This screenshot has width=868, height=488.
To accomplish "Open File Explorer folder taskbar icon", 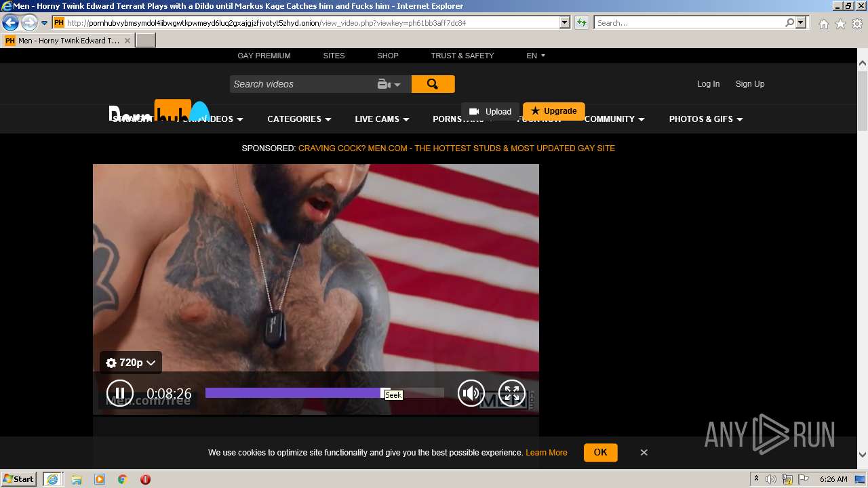I will click(x=77, y=479).
